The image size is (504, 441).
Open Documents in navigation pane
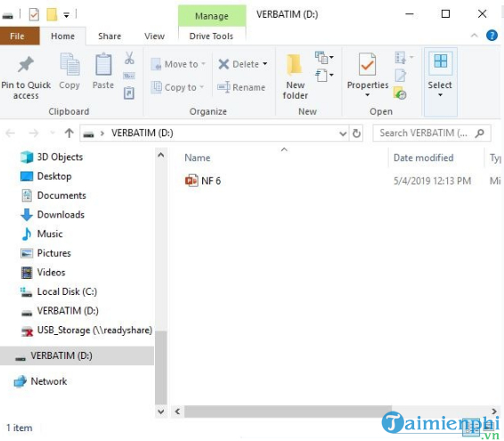(x=53, y=196)
